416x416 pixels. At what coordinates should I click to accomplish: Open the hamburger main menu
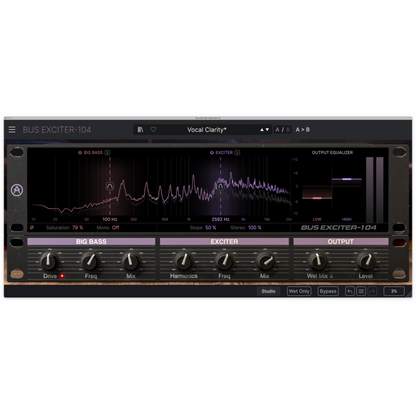coord(12,129)
